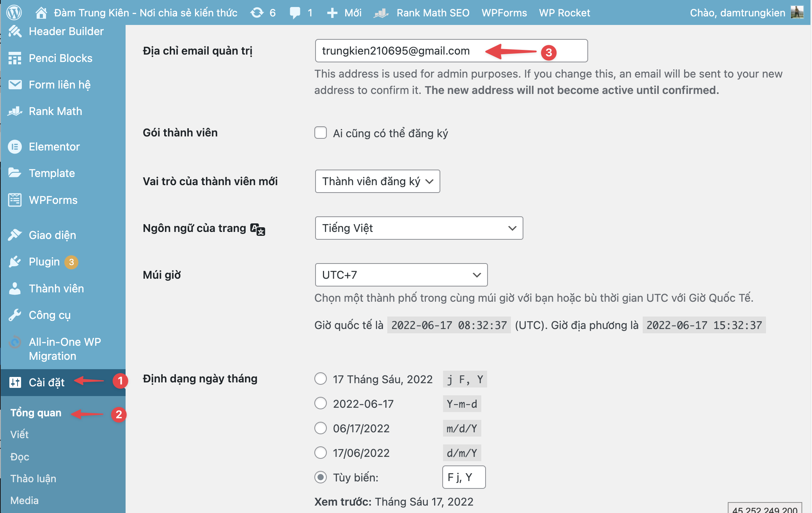
Task: Click the Y-m-d format code
Action: click(462, 404)
